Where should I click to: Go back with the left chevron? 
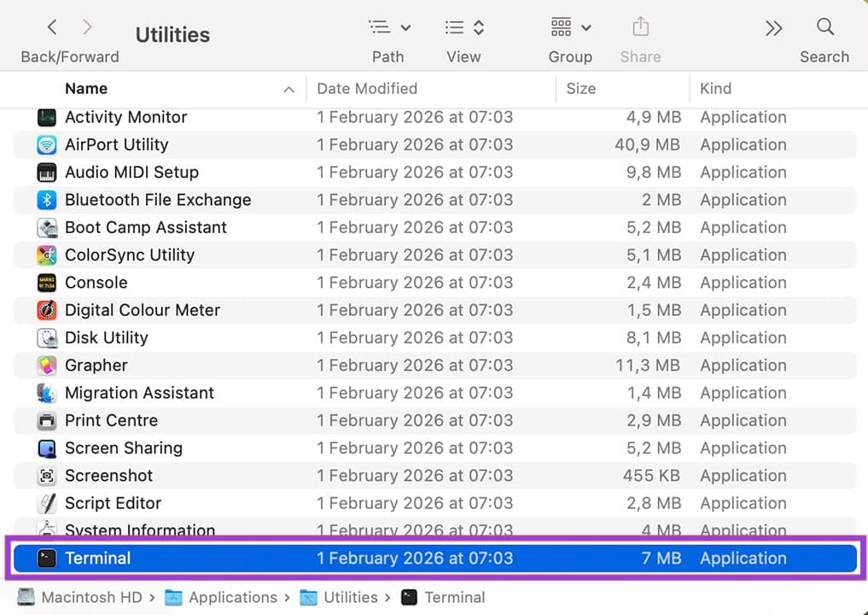click(52, 26)
